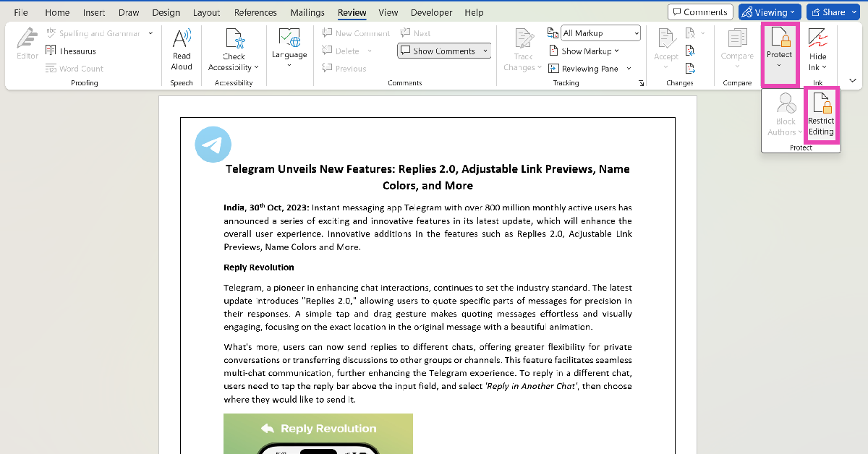Switch to the Insert tab
Image resolution: width=868 pixels, height=454 pixels.
pos(94,12)
